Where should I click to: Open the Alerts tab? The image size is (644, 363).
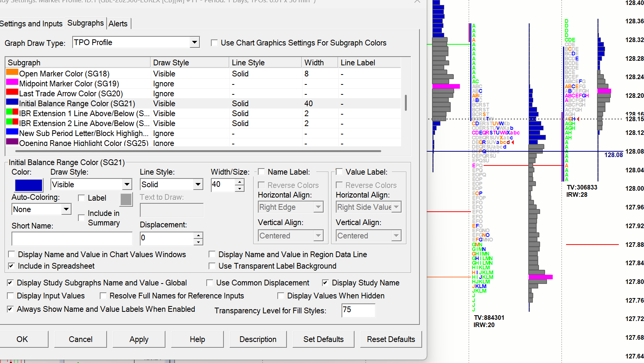pos(118,24)
